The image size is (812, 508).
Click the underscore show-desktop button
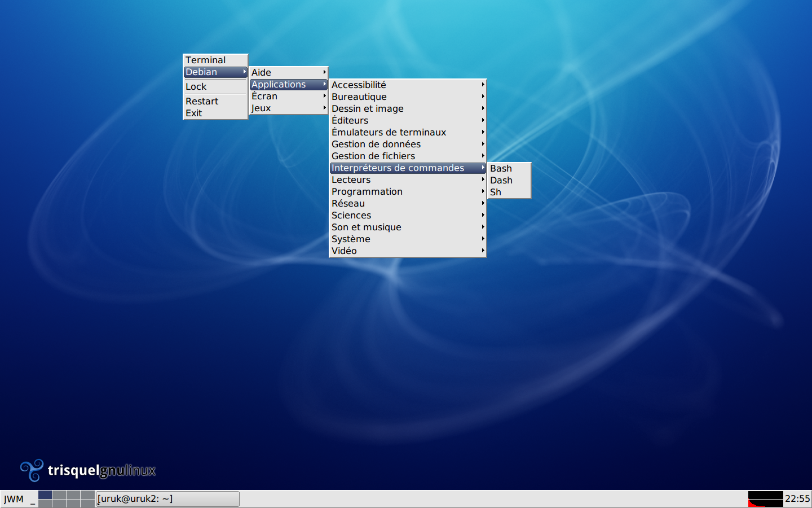33,499
